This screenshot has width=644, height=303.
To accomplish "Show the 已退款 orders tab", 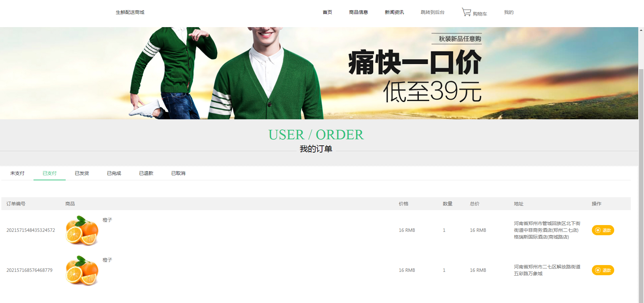I will [x=146, y=173].
